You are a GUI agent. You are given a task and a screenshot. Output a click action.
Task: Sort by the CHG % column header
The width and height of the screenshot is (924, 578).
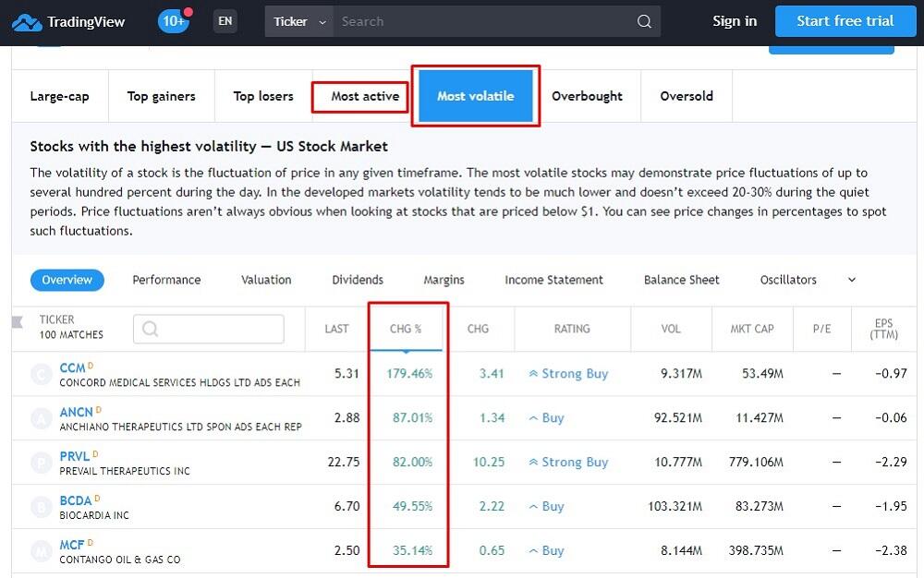point(406,329)
